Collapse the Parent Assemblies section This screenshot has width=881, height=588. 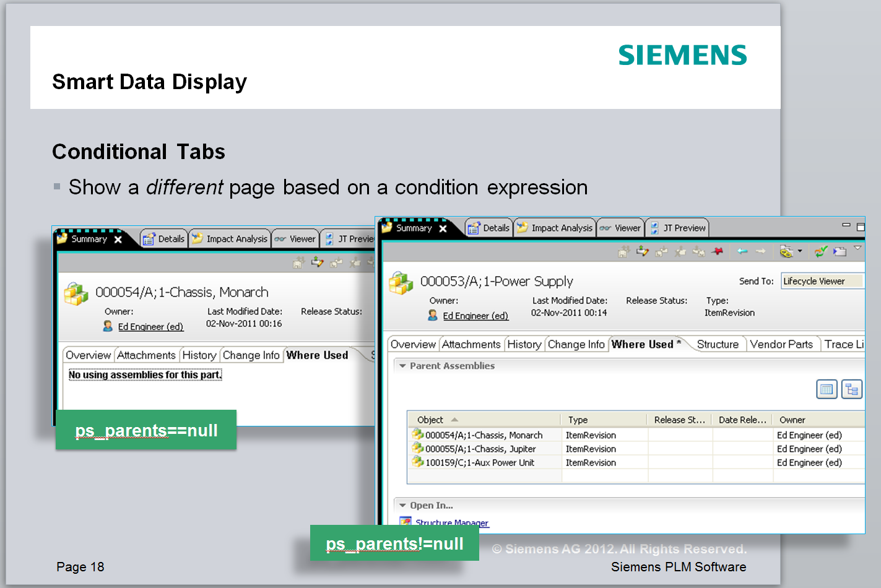pos(402,366)
